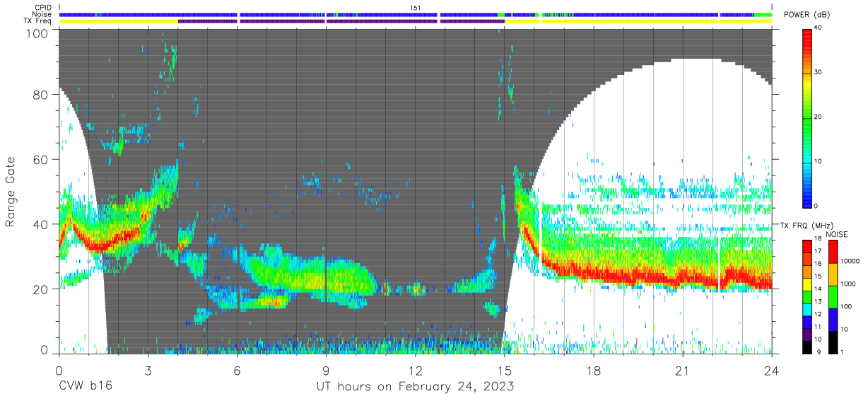Click the purple 10-11 MHz frequency swatch
Viewport: 868px width, 401px height.
coord(807,334)
